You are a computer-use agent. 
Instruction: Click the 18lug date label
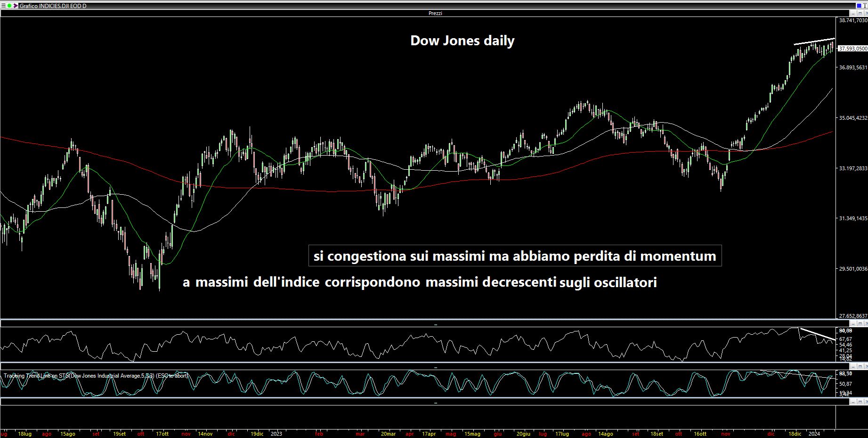coord(24,434)
